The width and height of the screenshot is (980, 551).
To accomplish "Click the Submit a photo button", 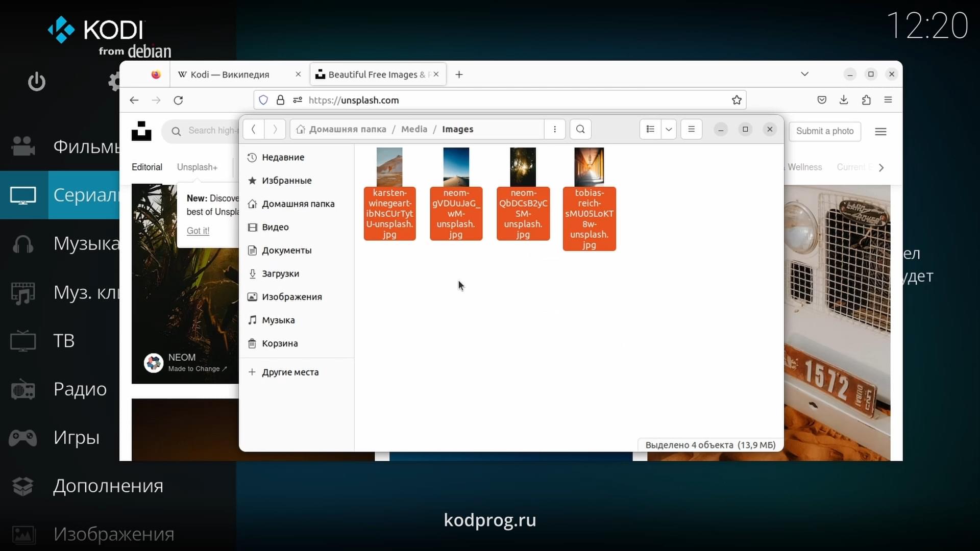I will [825, 131].
